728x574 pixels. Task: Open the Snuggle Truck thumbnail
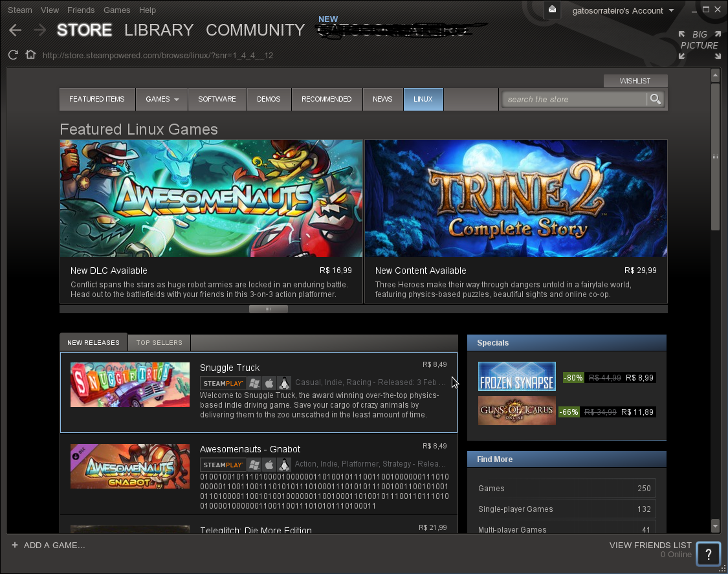(x=130, y=384)
